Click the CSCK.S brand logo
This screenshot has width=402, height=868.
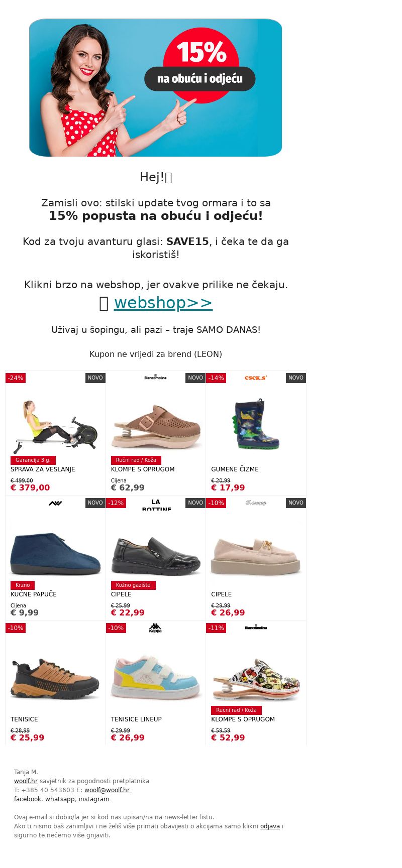click(256, 378)
